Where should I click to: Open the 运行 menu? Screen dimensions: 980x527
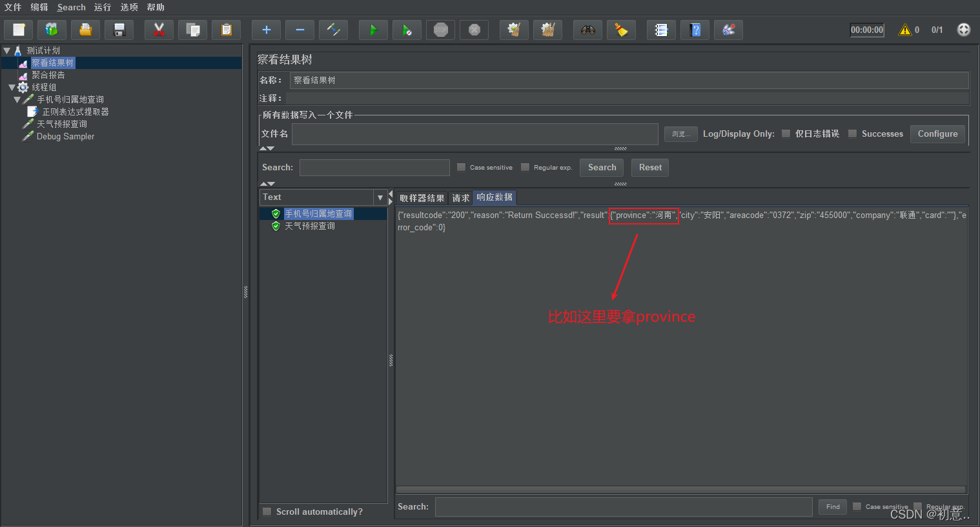click(103, 7)
